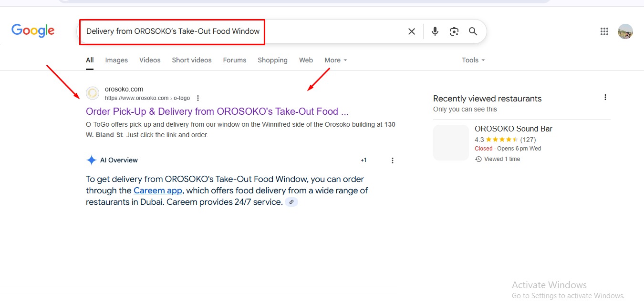Open Google Lens image search
The width and height of the screenshot is (644, 301).
coord(454,31)
